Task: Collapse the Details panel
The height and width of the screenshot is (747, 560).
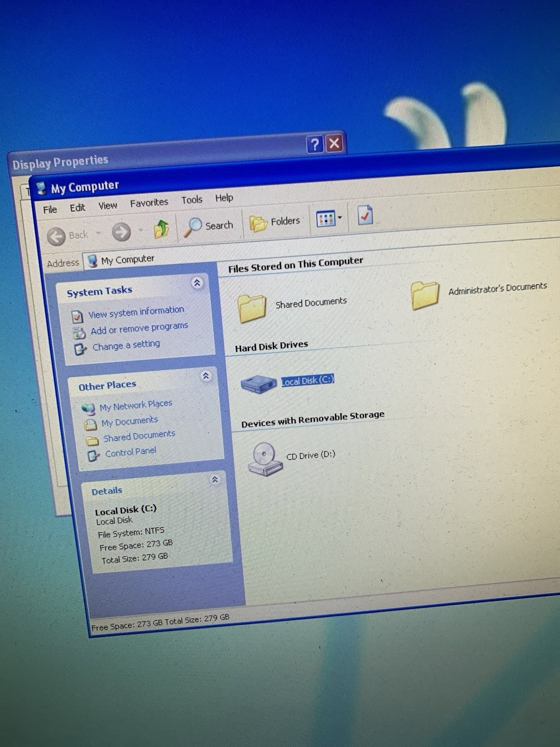Action: 215,479
